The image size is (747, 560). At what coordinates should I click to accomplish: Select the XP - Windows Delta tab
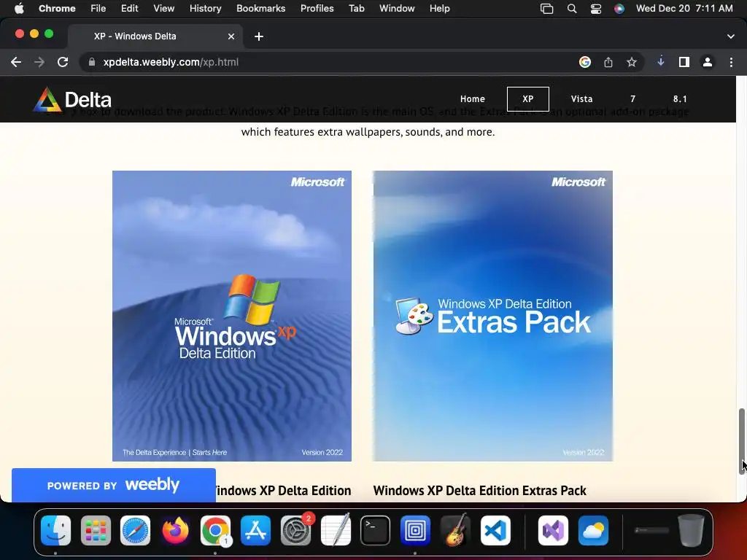[155, 36]
